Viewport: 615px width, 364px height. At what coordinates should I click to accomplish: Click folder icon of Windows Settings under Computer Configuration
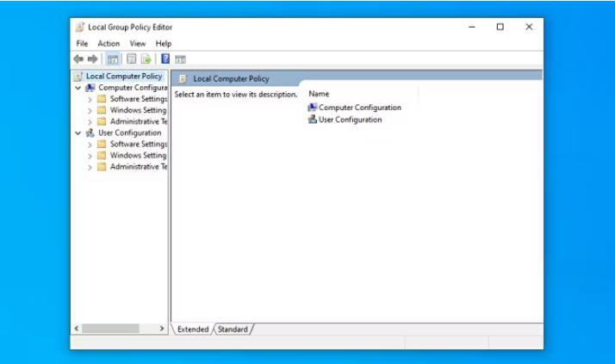[x=102, y=110]
